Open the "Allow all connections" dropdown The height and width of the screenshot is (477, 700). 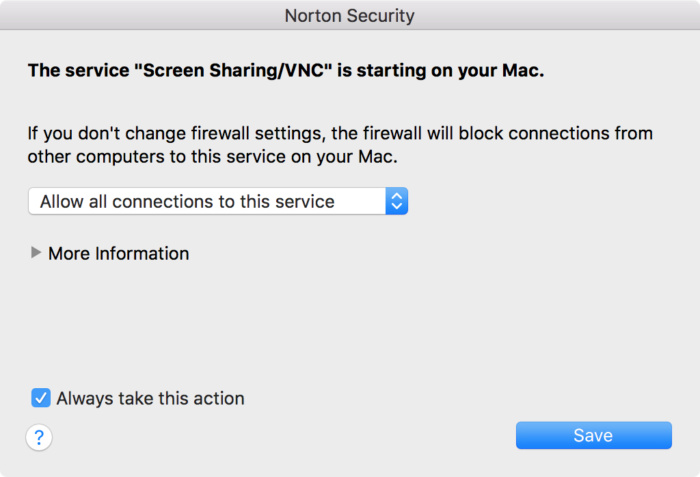click(218, 201)
